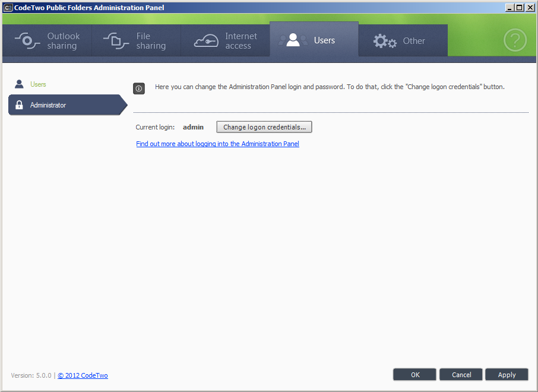The image size is (538, 392).
Task: Click the padlock icon beside Administrator
Action: [19, 105]
